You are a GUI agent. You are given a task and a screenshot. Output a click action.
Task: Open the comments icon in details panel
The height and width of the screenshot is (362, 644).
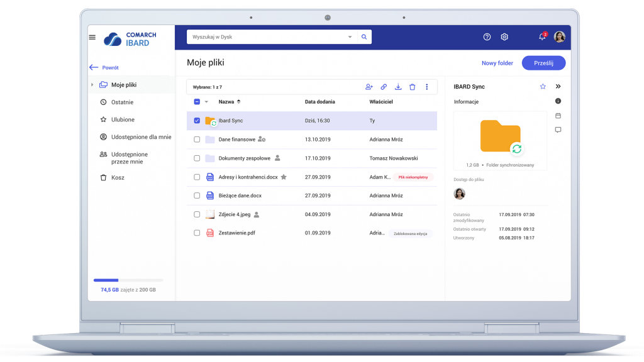point(558,129)
